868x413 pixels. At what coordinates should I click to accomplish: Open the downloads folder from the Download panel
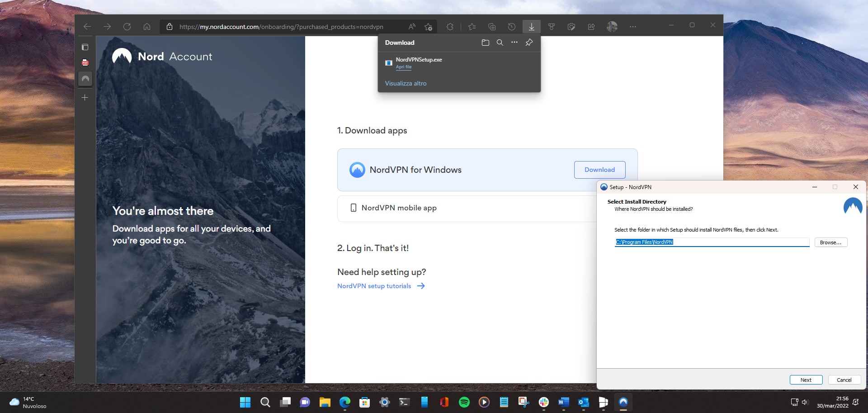[486, 43]
